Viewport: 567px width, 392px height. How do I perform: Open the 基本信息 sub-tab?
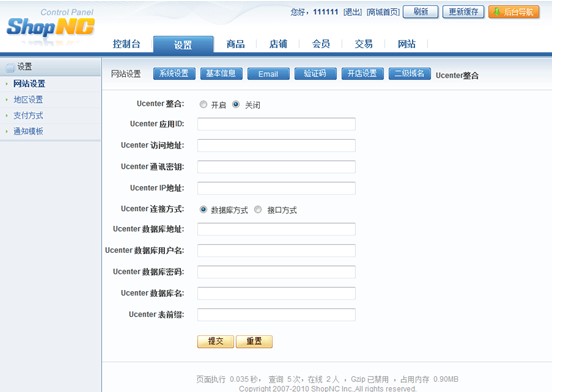tap(221, 73)
